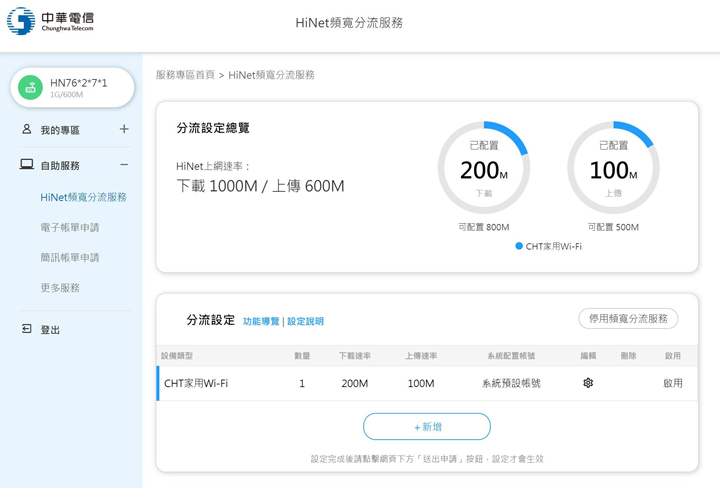Click the 1G/600M plan text

tap(67, 95)
